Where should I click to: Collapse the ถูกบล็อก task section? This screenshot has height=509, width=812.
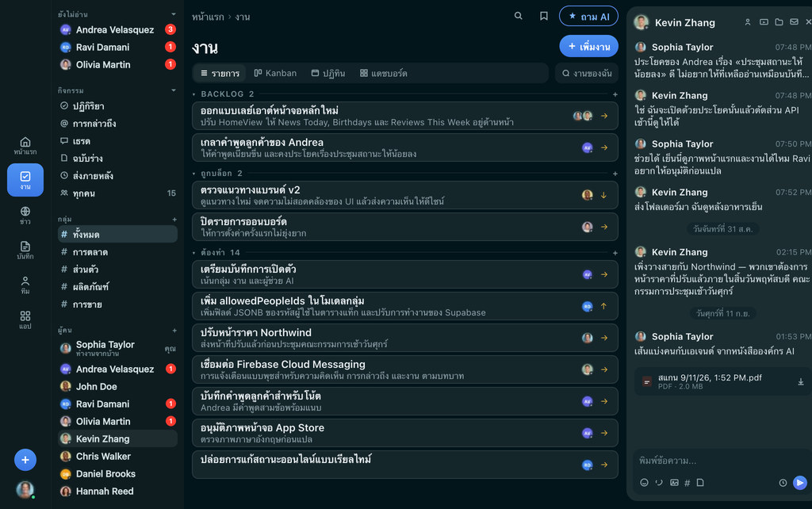(193, 174)
